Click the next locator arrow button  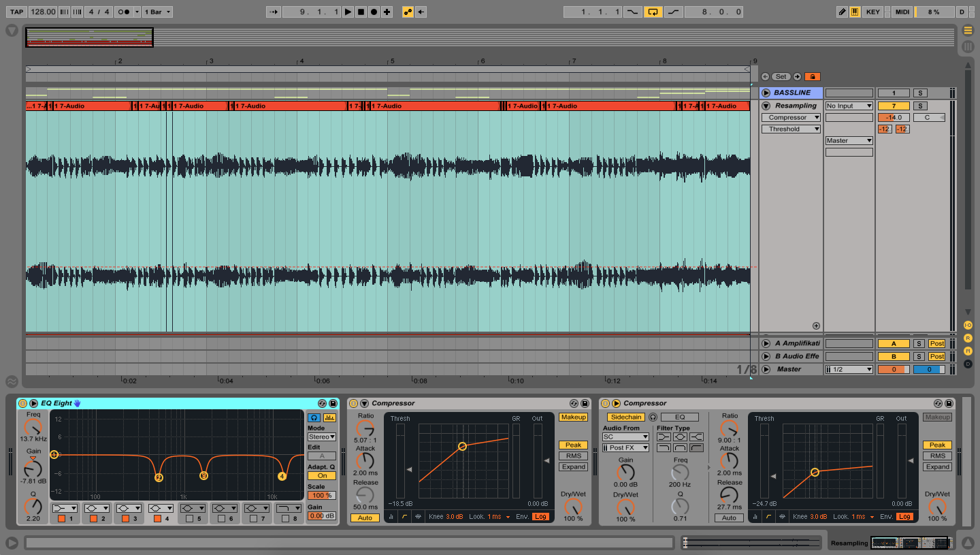(797, 77)
